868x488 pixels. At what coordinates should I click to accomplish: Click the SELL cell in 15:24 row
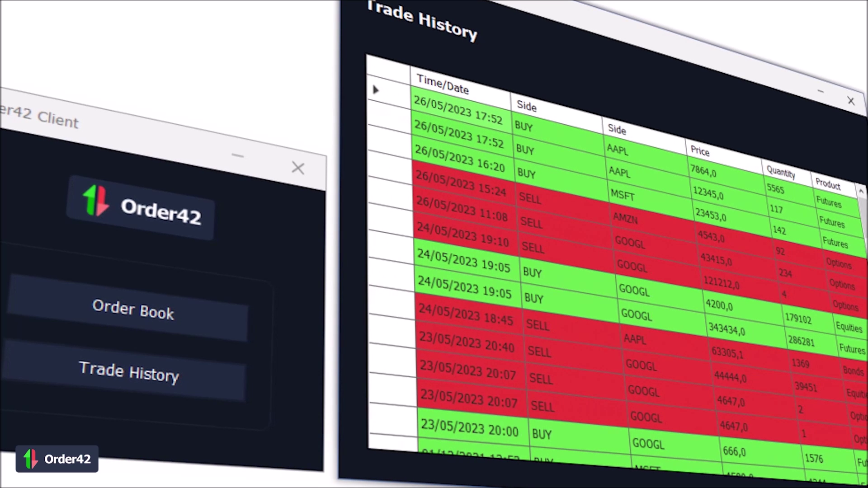click(562, 205)
